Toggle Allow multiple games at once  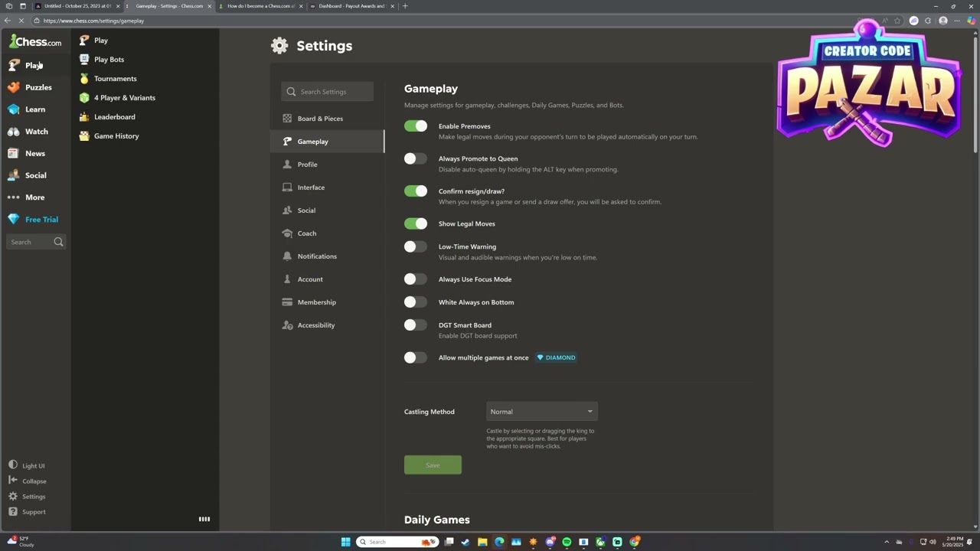tap(416, 357)
